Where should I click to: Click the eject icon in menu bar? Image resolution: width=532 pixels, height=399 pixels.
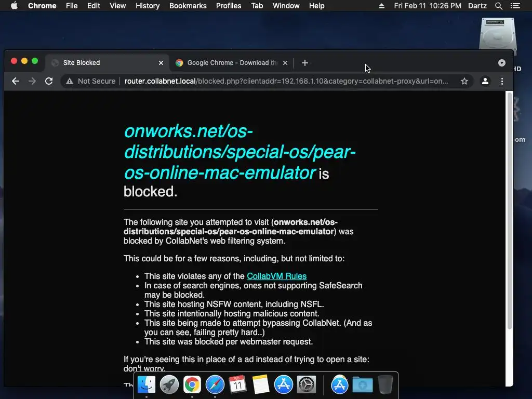pyautogui.click(x=381, y=6)
